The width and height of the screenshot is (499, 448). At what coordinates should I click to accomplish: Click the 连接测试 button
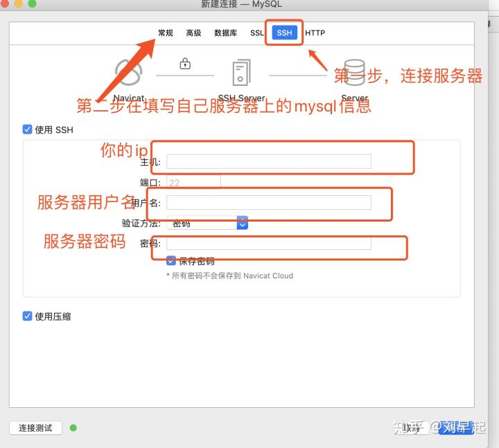coord(35,428)
